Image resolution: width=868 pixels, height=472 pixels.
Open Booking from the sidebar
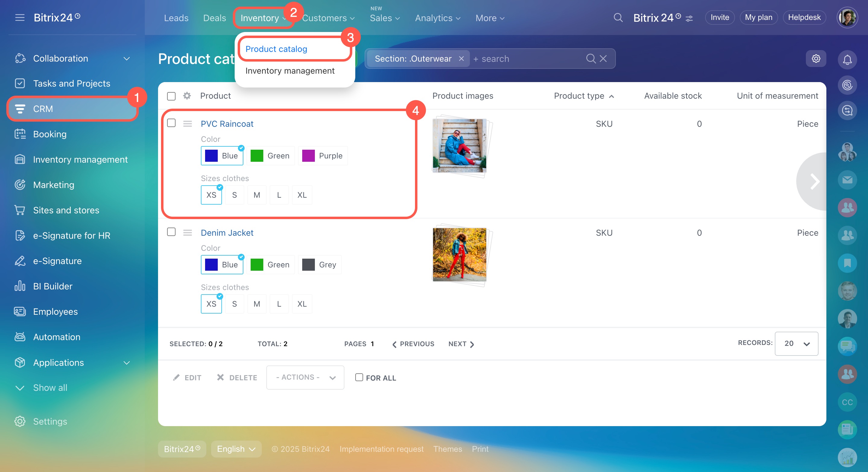[x=49, y=134]
